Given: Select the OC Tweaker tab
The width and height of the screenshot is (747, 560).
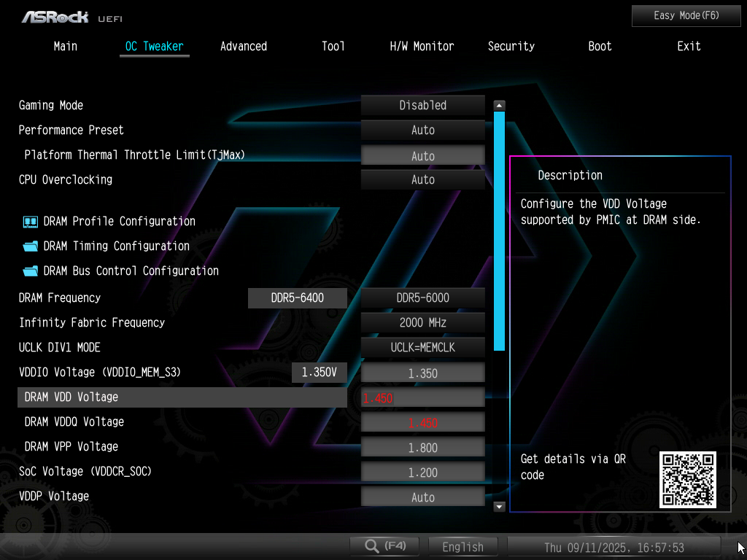Looking at the screenshot, I should click(x=155, y=46).
